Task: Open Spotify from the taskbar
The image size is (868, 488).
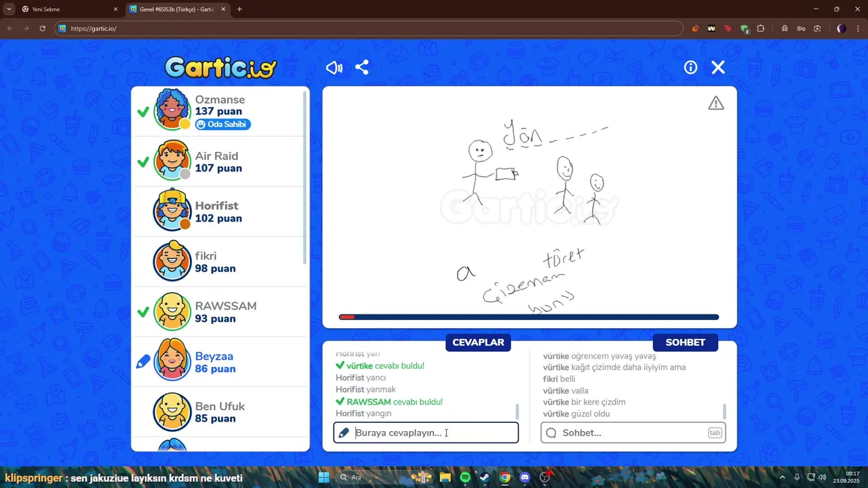Action: [x=465, y=477]
